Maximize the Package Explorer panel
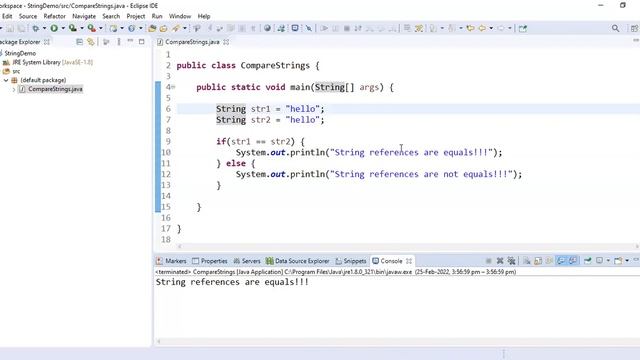The width and height of the screenshot is (640, 360). 142,41
